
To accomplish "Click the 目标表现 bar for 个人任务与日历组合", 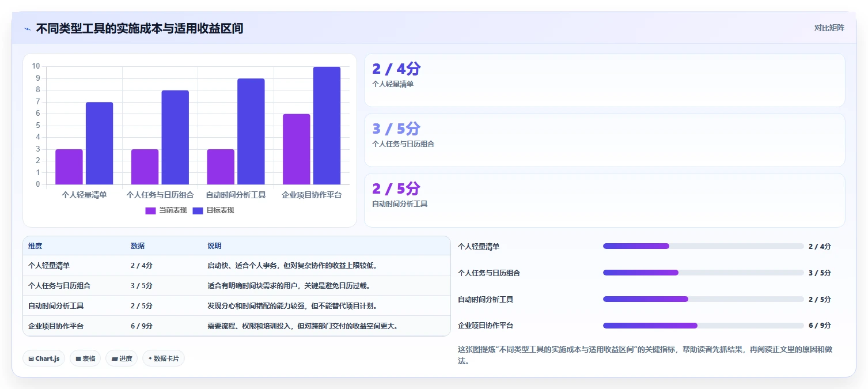I will click(x=175, y=138).
